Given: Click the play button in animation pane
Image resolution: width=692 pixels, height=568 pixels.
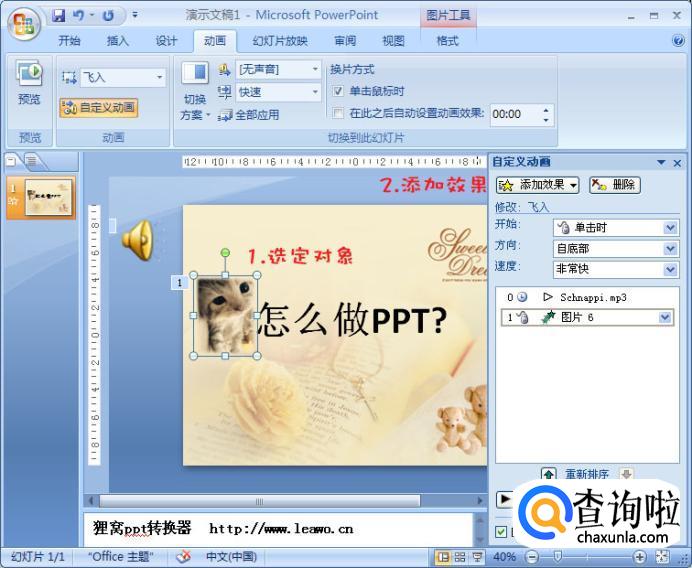Looking at the screenshot, I should click(x=505, y=500).
